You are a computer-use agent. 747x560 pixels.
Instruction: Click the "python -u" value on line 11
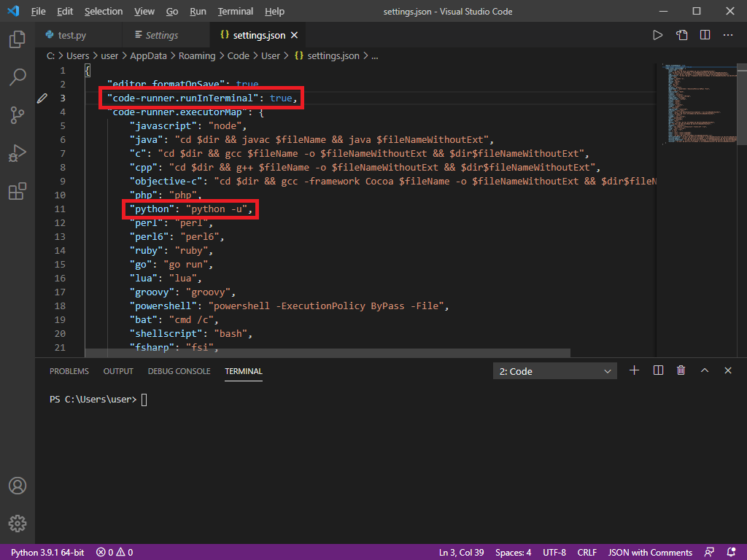[216, 209]
